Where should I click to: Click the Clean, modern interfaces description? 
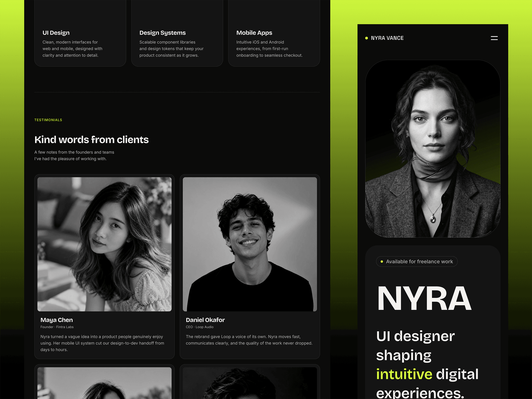72,49
